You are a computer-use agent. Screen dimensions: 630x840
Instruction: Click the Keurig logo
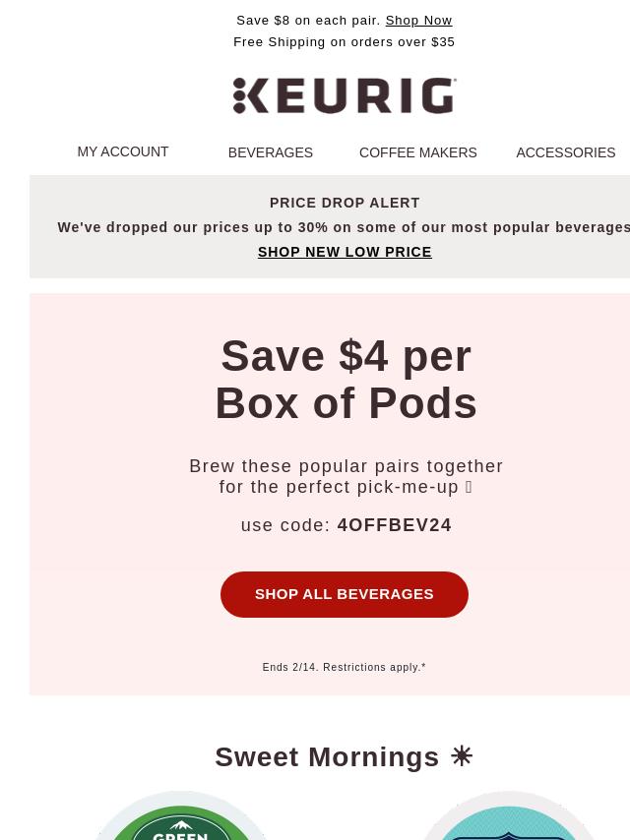(x=345, y=95)
